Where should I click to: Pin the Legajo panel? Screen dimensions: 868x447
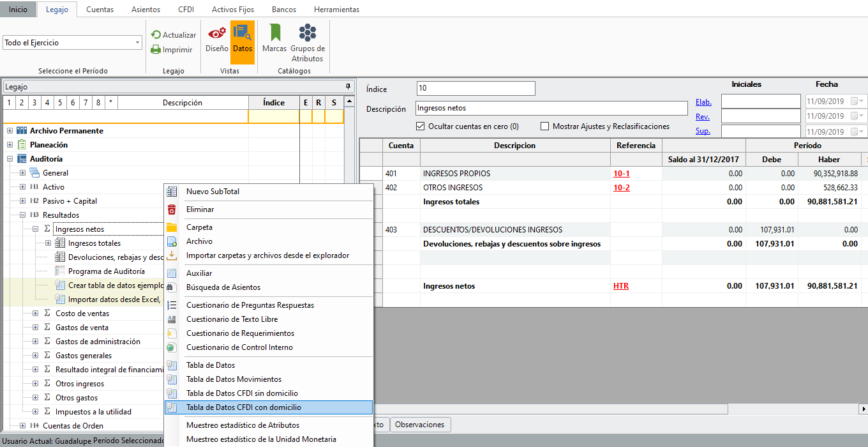[x=348, y=86]
